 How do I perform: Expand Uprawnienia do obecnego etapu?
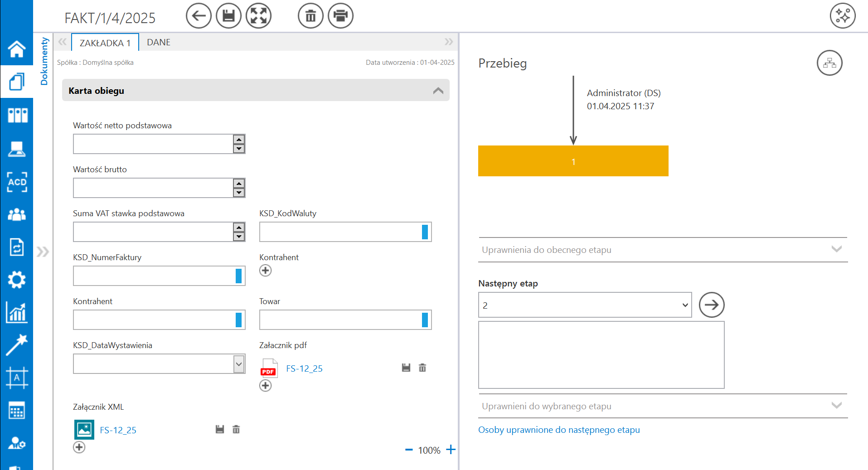(x=836, y=249)
